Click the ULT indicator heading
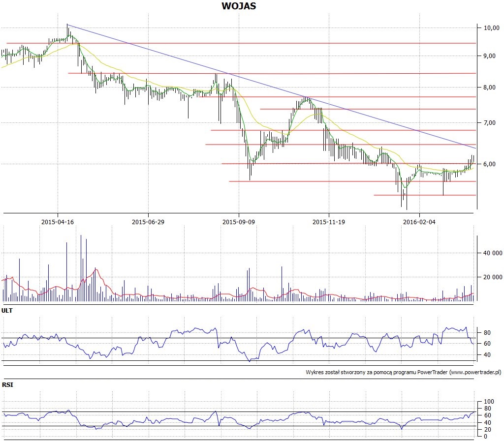The height and width of the screenshot is (441, 504). click(x=7, y=310)
